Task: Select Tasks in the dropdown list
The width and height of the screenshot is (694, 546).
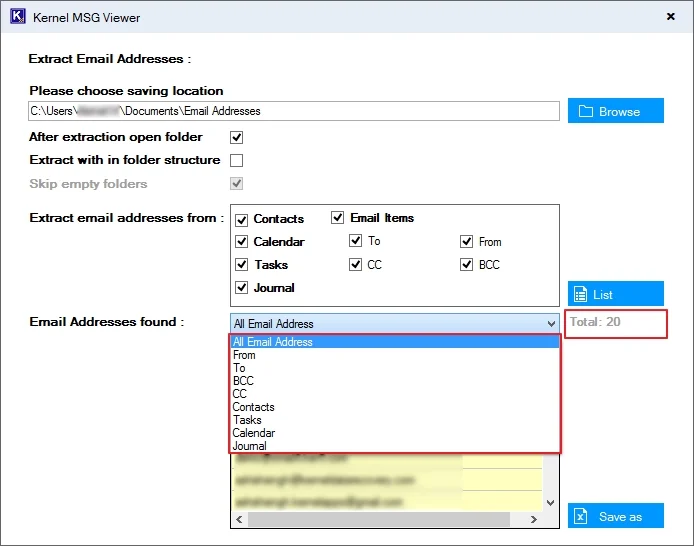Action: (x=395, y=419)
